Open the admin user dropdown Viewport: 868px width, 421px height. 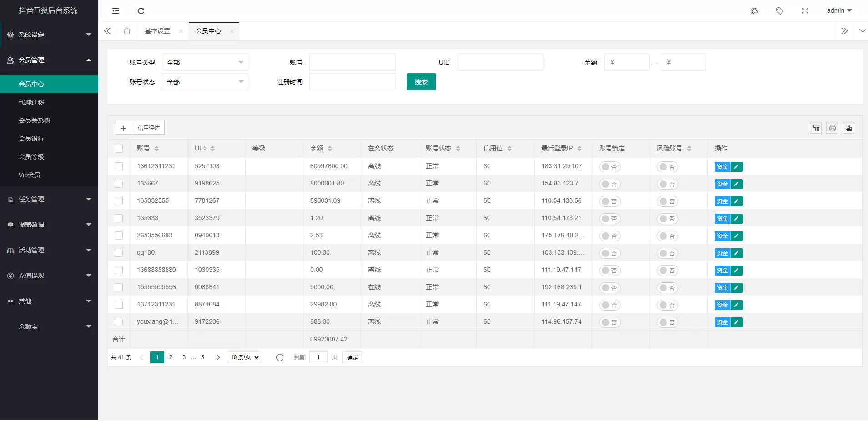pyautogui.click(x=839, y=10)
